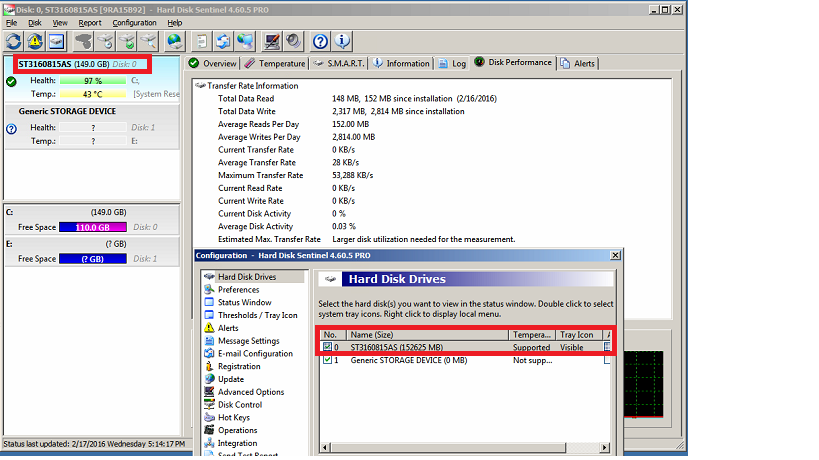Open the Disk menu
This screenshot has height=460, width=819.
pyautogui.click(x=34, y=23)
